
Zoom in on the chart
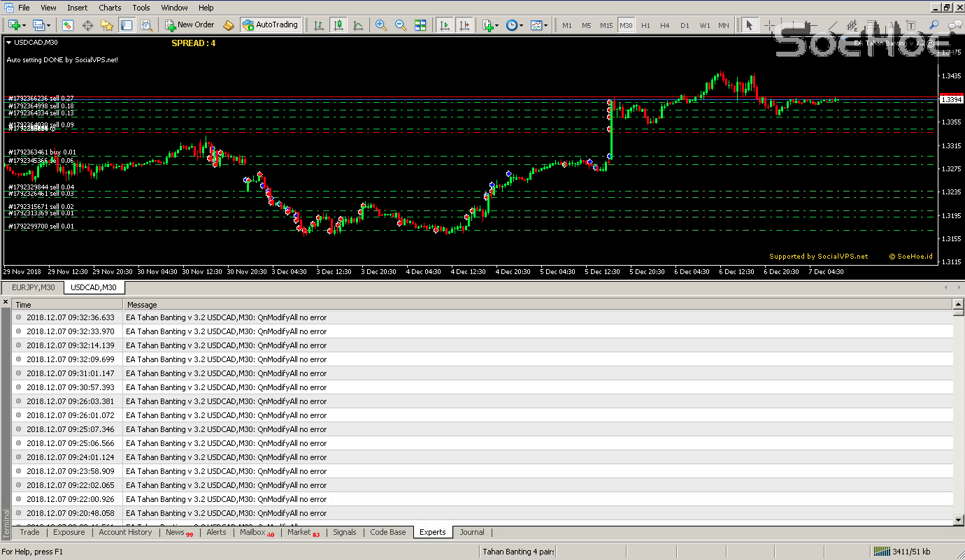coord(382,24)
